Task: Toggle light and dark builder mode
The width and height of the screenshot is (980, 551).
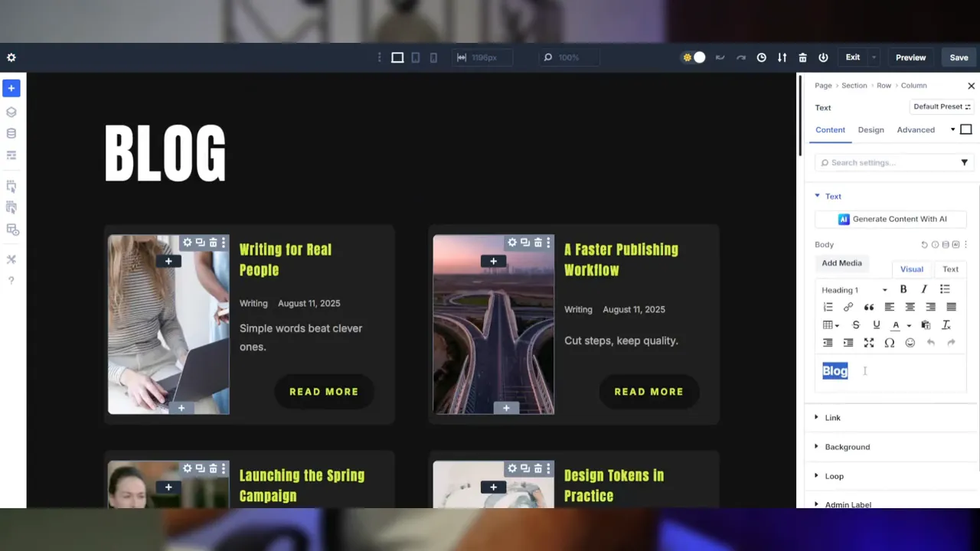Action: point(694,57)
